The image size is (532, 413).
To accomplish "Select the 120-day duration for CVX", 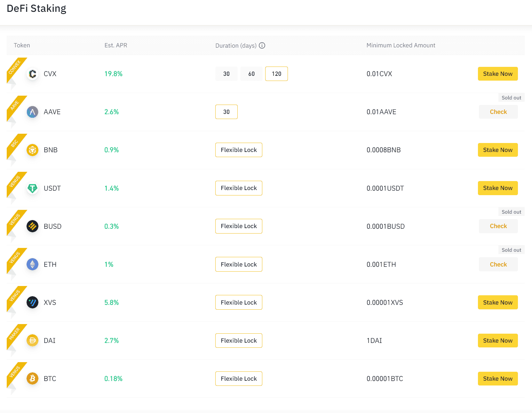I will pos(276,74).
